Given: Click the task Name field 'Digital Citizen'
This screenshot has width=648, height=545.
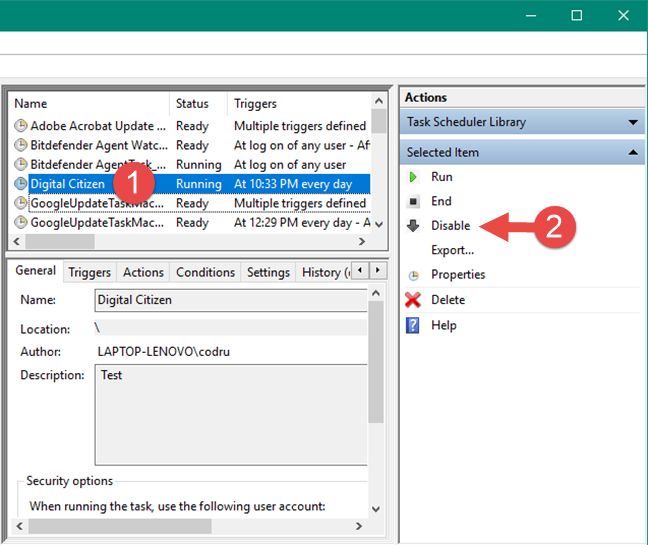Looking at the screenshot, I should pyautogui.click(x=231, y=300).
